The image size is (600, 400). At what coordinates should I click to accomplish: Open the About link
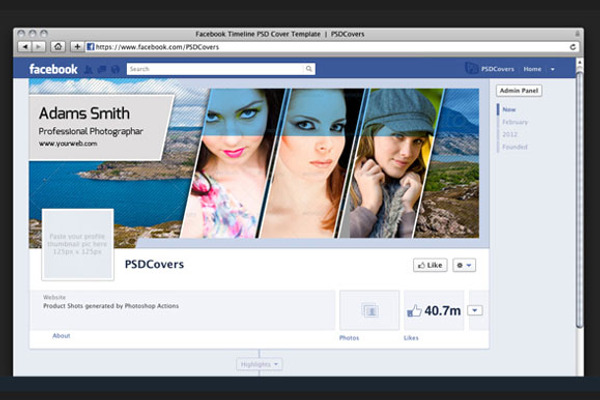[61, 336]
